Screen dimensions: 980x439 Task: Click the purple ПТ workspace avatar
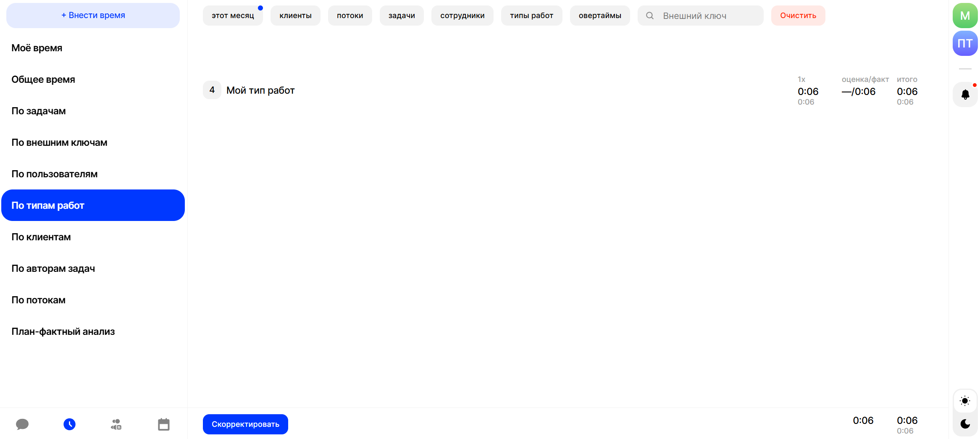965,43
